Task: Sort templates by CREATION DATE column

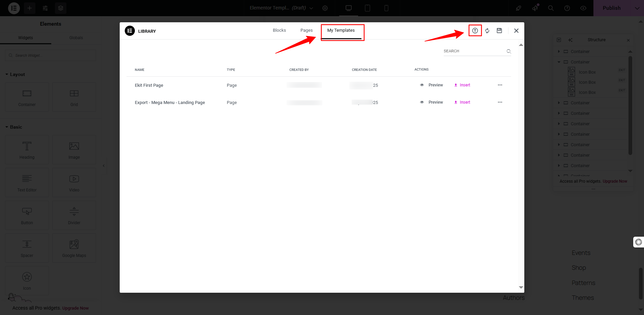Action: click(364, 70)
